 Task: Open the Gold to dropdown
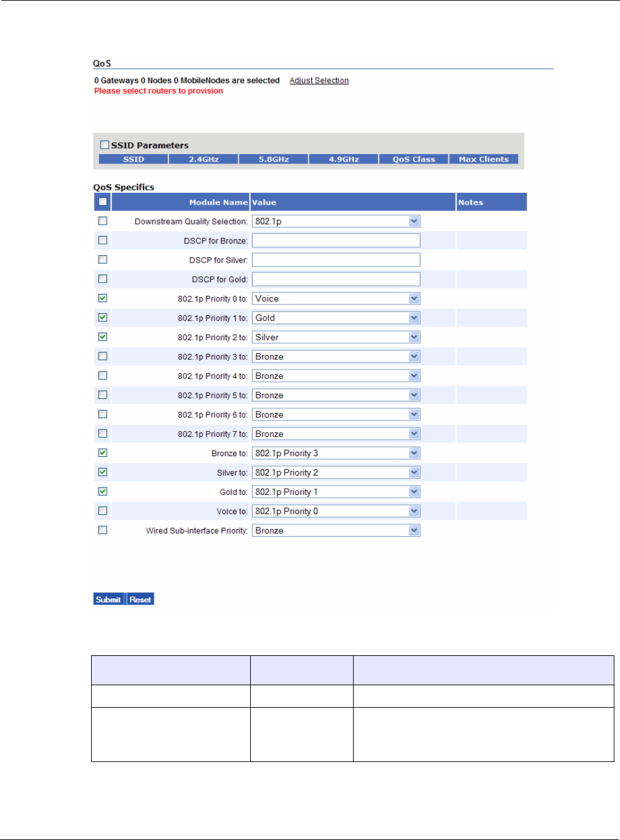click(x=336, y=492)
